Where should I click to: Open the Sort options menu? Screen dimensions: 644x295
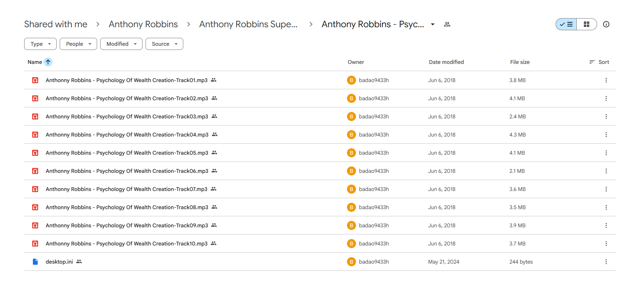(599, 62)
